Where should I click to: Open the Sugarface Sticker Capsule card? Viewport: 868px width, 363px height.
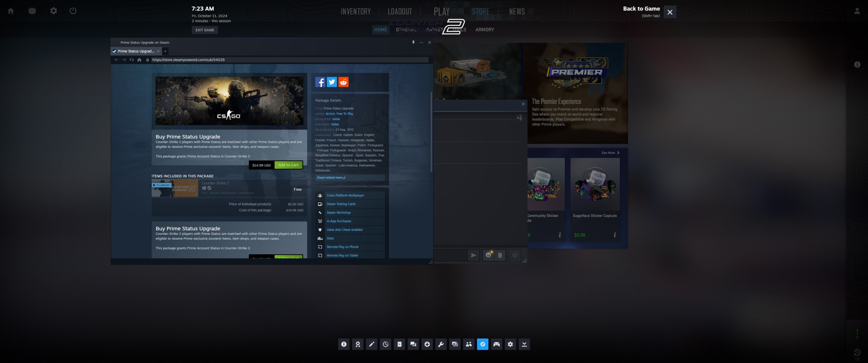(x=595, y=199)
